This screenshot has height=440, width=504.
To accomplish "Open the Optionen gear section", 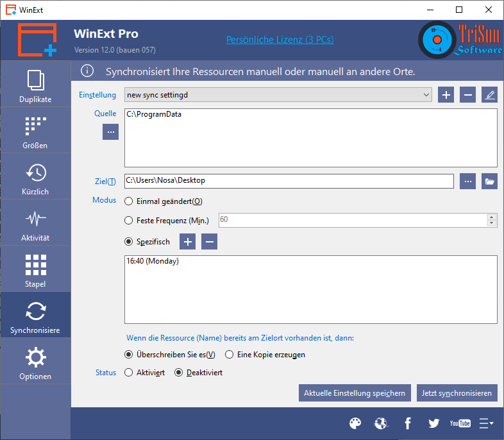I will point(35,361).
